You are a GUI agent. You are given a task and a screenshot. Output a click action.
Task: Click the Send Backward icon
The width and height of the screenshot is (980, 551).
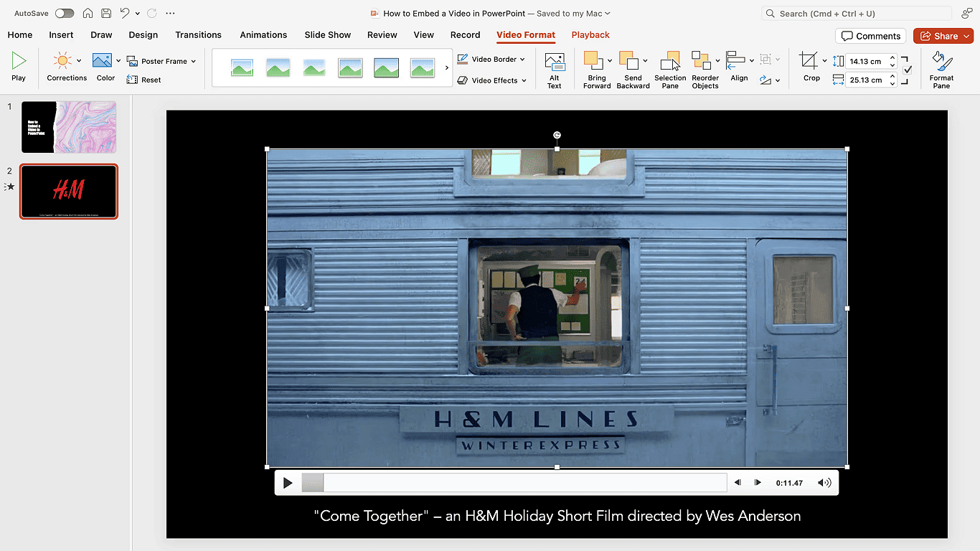click(628, 61)
